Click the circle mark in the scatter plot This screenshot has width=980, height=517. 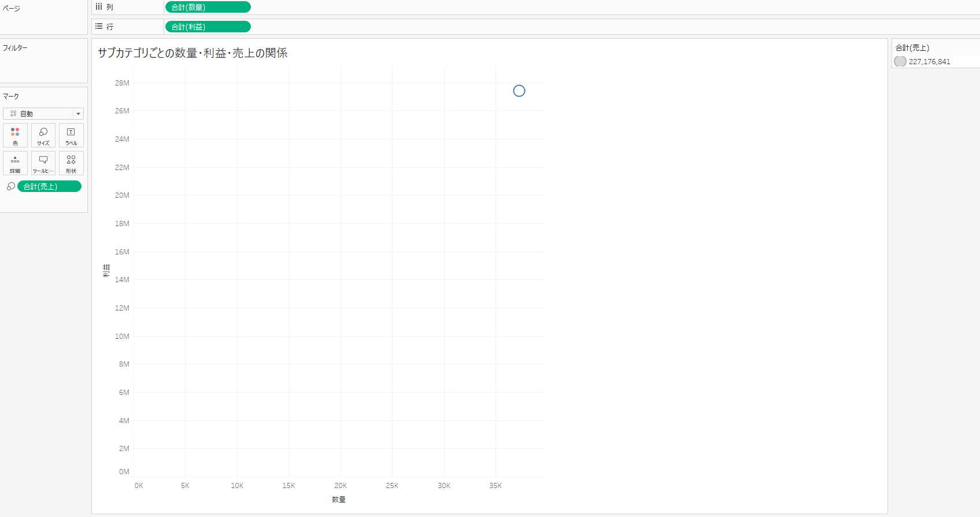[519, 91]
